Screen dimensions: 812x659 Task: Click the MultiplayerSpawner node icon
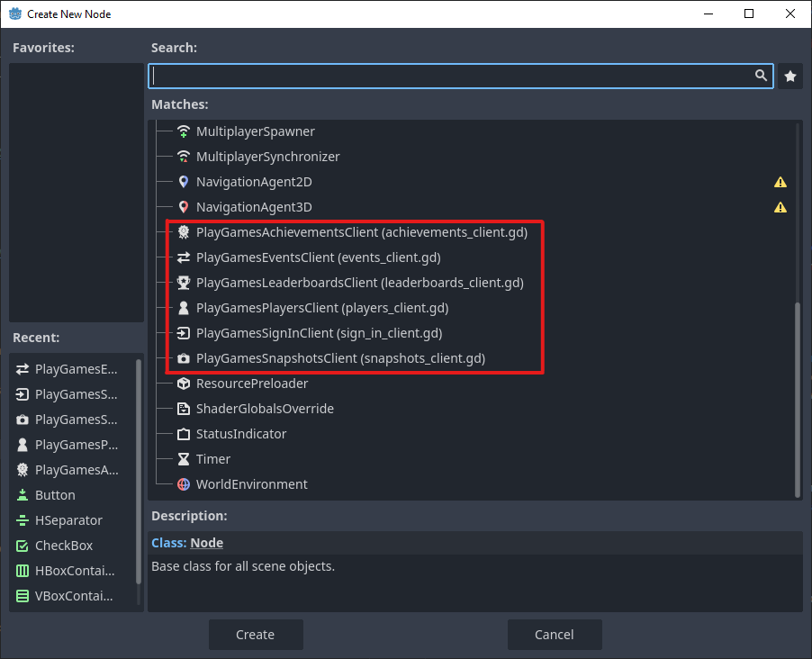(x=184, y=131)
